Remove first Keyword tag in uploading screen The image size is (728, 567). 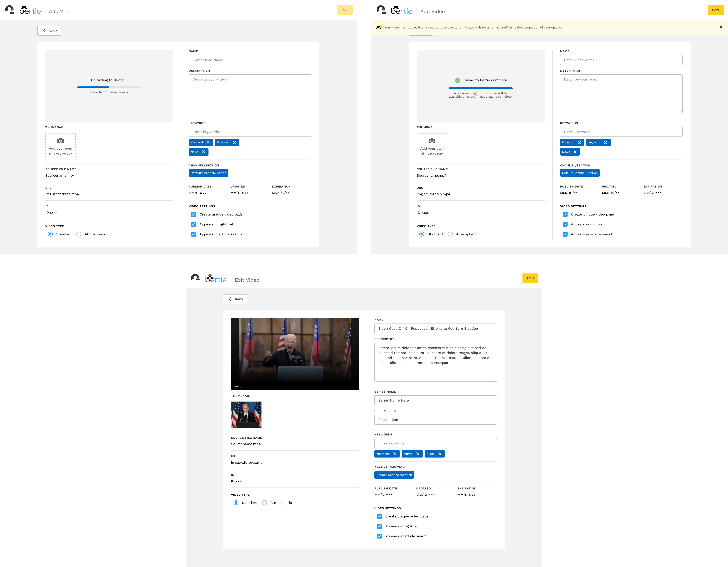pos(208,142)
